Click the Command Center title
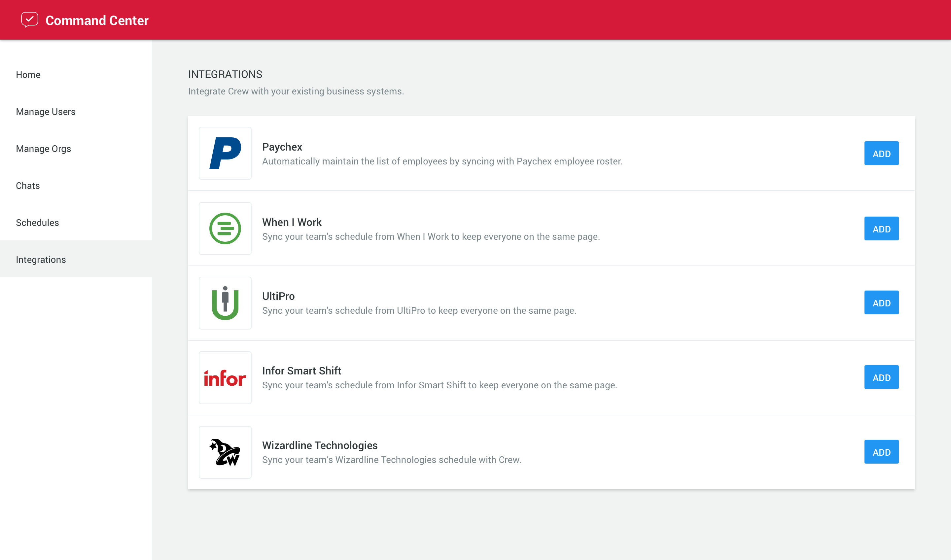The width and height of the screenshot is (951, 560). pyautogui.click(x=97, y=20)
